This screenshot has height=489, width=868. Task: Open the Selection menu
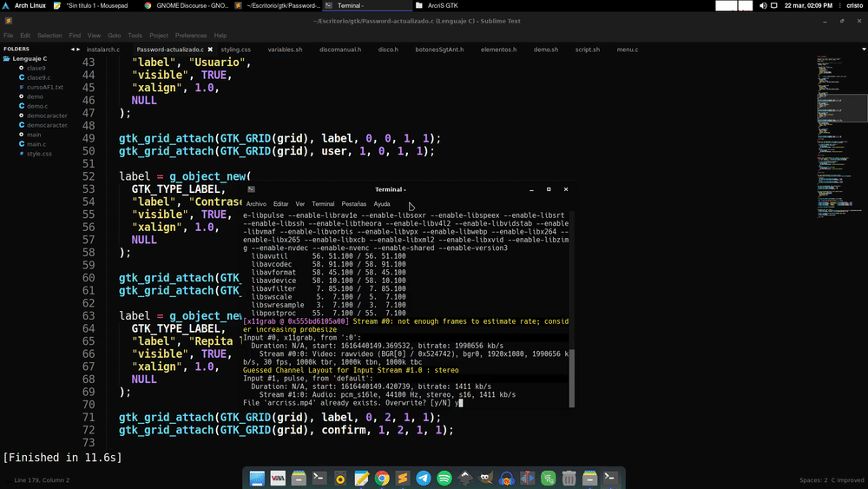pos(49,36)
